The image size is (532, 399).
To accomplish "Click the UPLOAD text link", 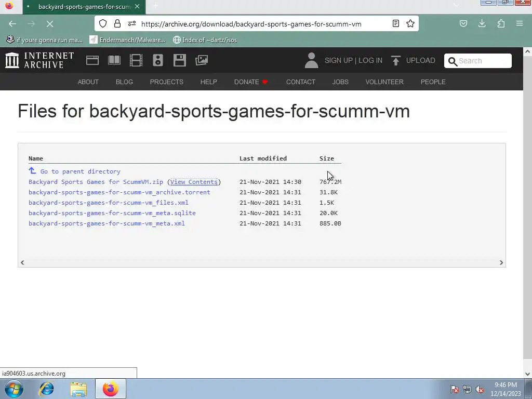I will point(420,60).
